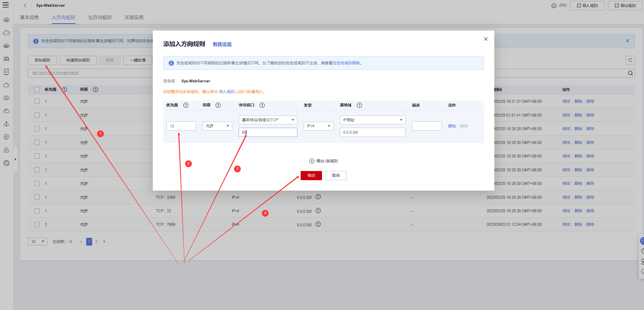Click the back arrow next to Sys-WebServer
This screenshot has width=644, height=310.
(x=25, y=5)
